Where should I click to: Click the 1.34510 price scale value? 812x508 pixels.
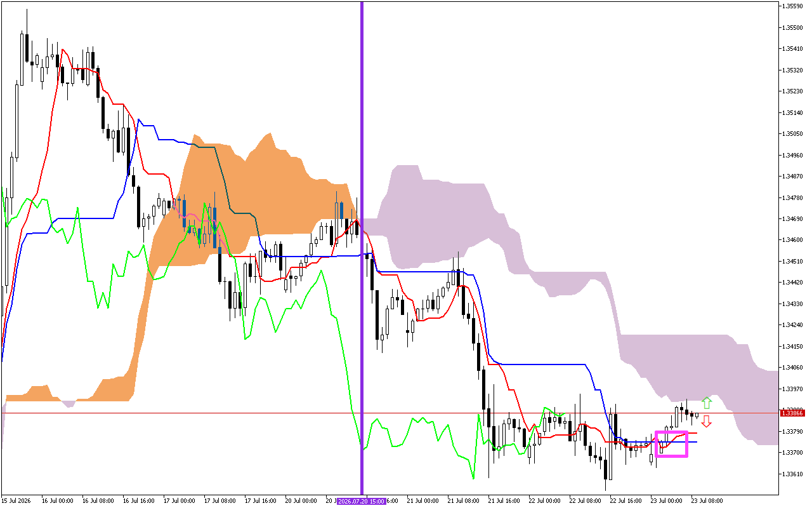coord(794,262)
